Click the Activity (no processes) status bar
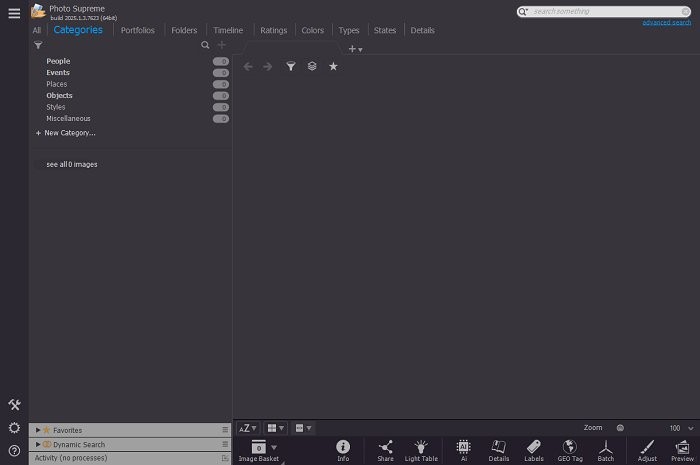The height and width of the screenshot is (465, 700). pyautogui.click(x=130, y=458)
